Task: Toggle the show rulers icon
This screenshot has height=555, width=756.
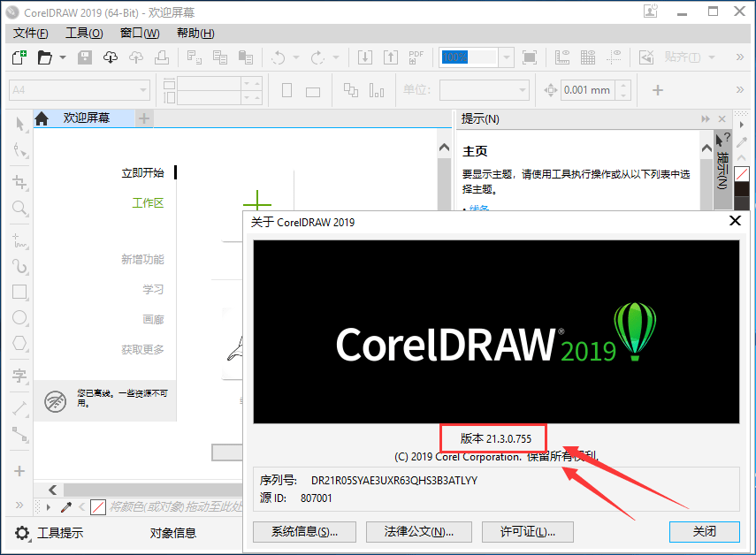Action: (x=562, y=57)
